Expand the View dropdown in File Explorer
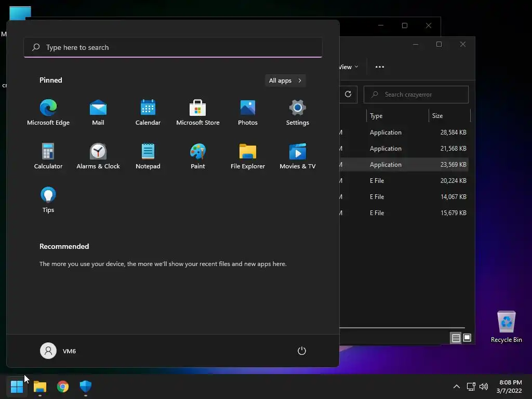Image resolution: width=532 pixels, height=399 pixels. [349, 67]
